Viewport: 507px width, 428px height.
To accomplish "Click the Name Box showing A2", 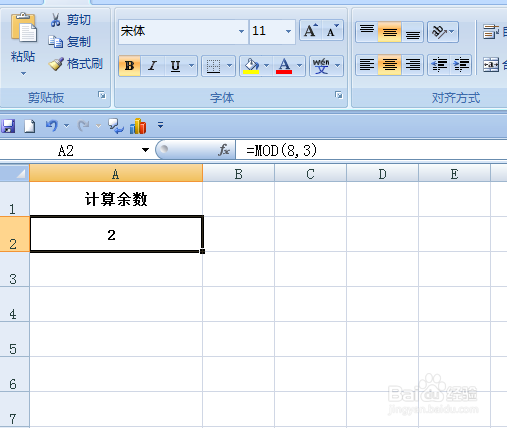I will tap(66, 151).
